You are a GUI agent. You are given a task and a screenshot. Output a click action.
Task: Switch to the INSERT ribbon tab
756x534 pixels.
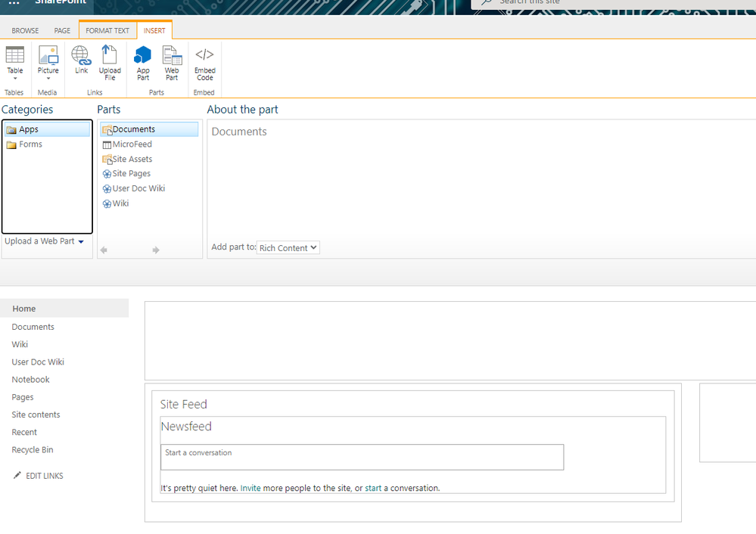tap(154, 30)
